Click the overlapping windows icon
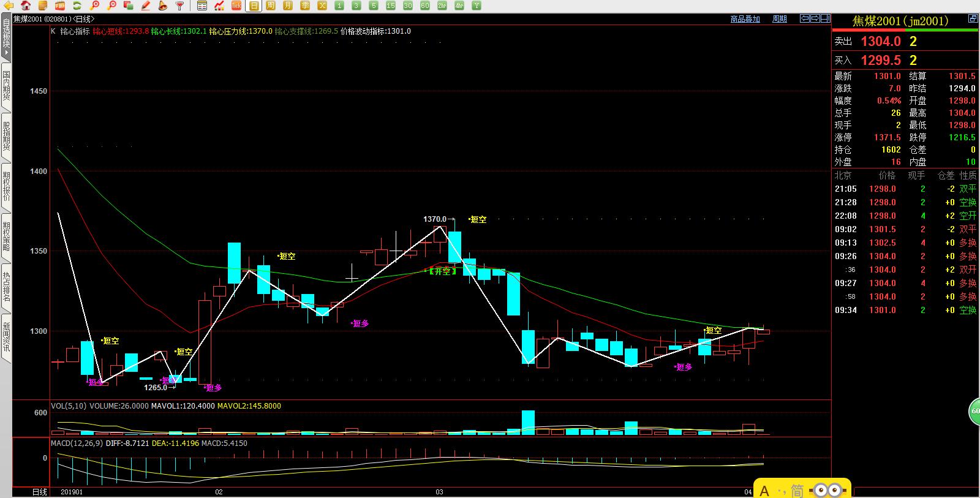Screen dimensions: 980x498 click(x=129, y=6)
